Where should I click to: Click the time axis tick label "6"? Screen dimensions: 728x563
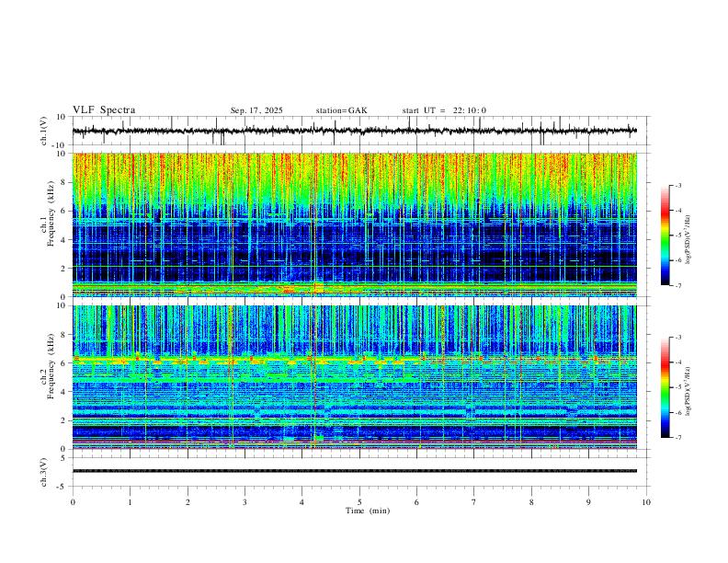point(416,502)
